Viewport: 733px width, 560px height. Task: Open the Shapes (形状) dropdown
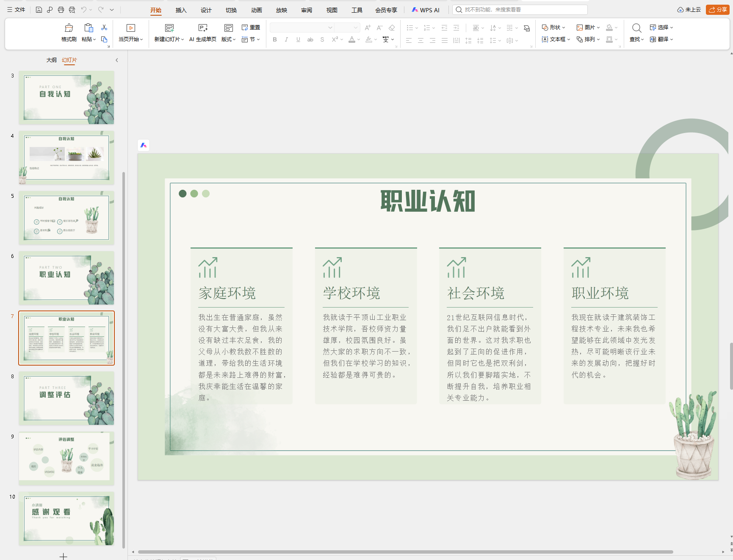click(x=553, y=28)
